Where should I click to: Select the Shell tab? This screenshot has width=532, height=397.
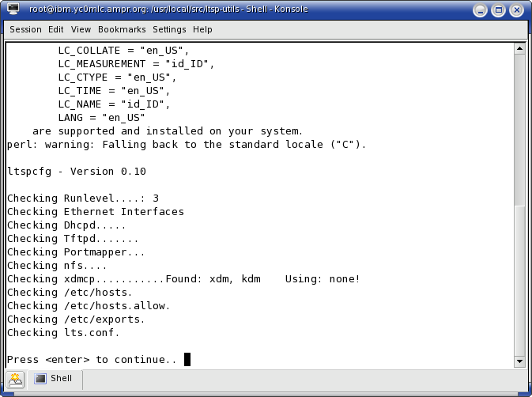coord(55,379)
